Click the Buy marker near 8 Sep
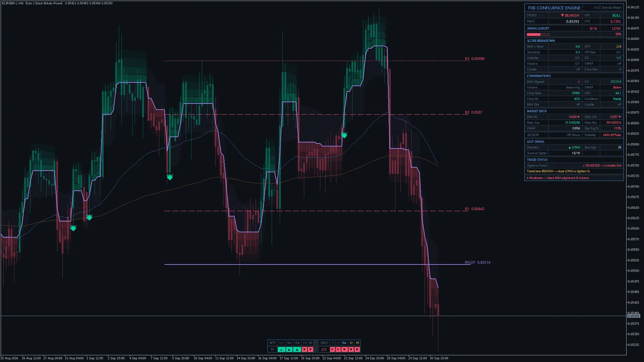This screenshot has width=644, height=362. point(170,177)
